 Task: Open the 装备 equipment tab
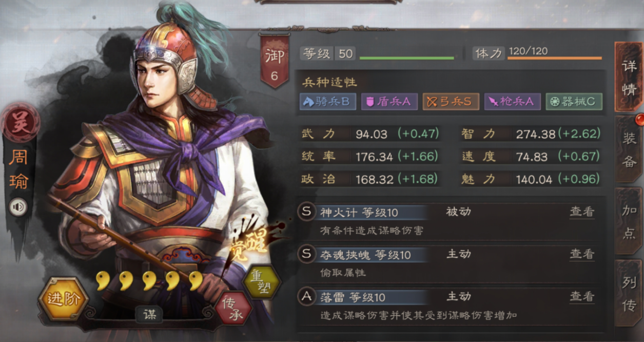point(629,149)
